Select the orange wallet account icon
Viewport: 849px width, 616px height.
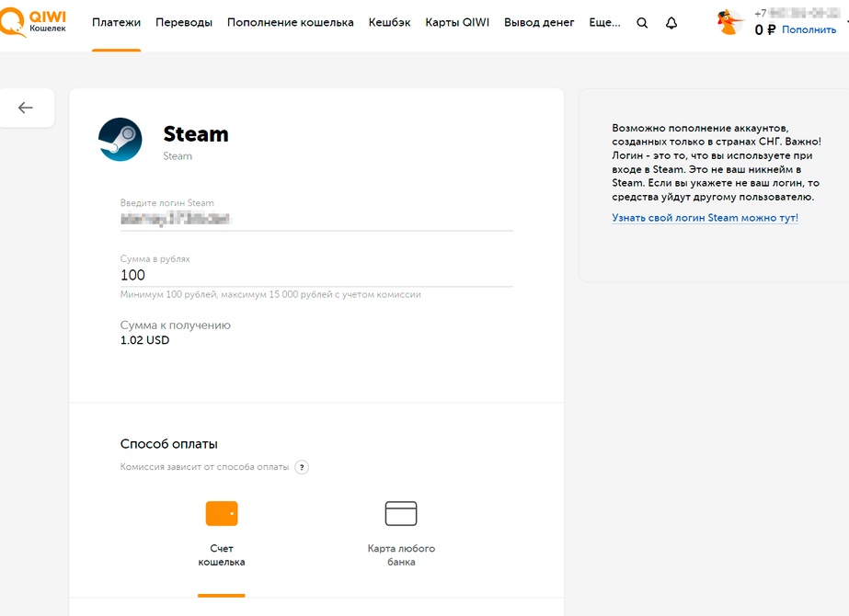pyautogui.click(x=222, y=513)
